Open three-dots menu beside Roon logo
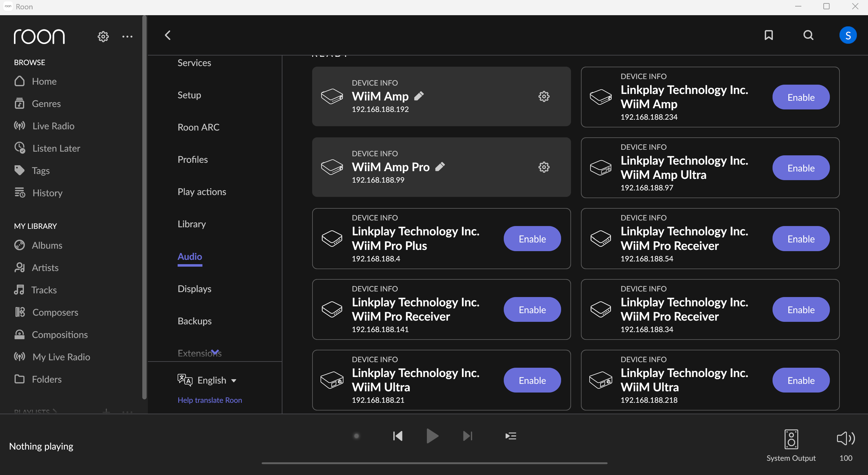This screenshot has width=868, height=475. click(127, 36)
